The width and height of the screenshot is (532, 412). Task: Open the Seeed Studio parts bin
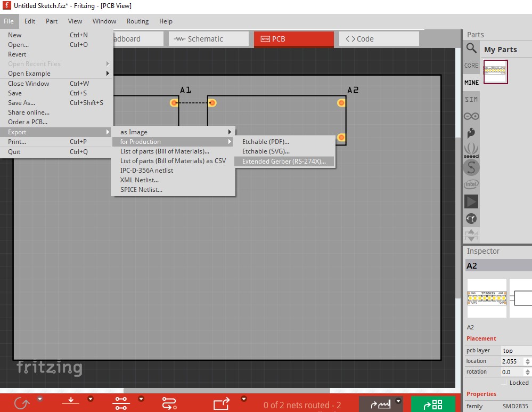click(471, 150)
